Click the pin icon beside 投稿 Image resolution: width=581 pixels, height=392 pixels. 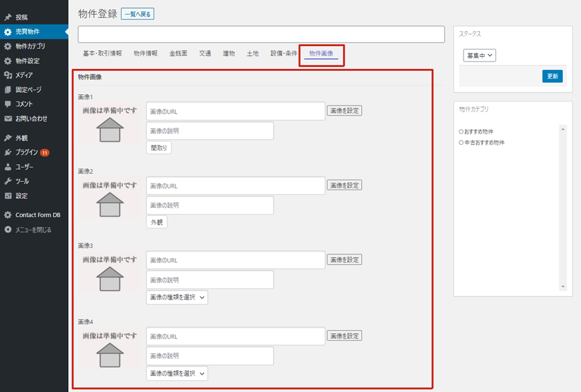tap(8, 17)
